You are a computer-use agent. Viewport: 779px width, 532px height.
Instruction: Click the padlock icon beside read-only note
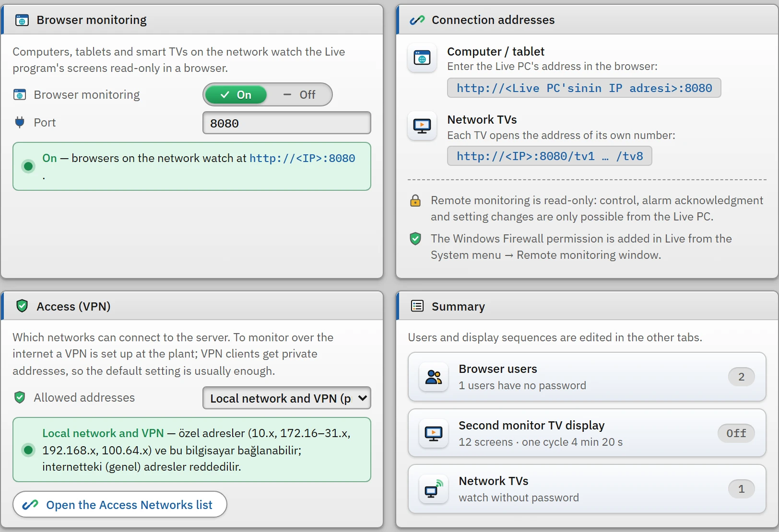pos(415,200)
